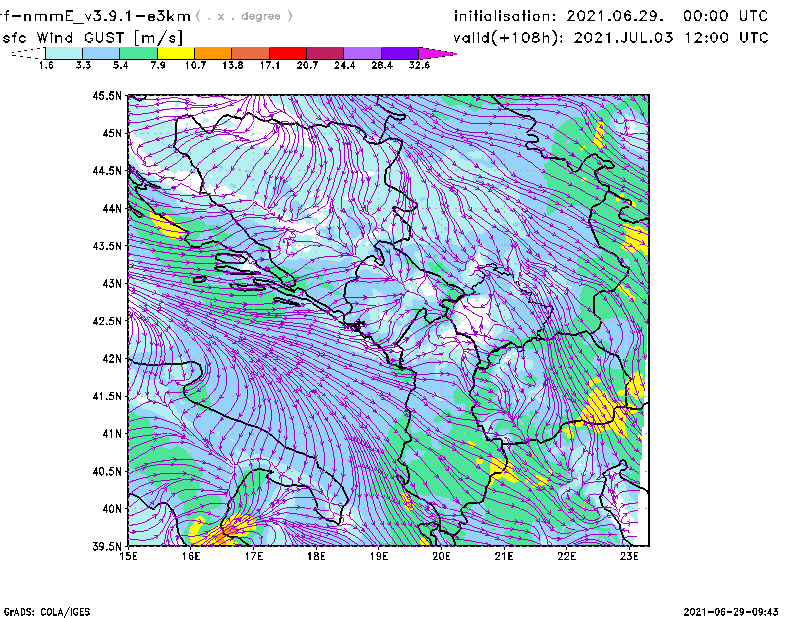Click the 19E longitude label
Image resolution: width=800 pixels, height=618 pixels.
(x=379, y=556)
